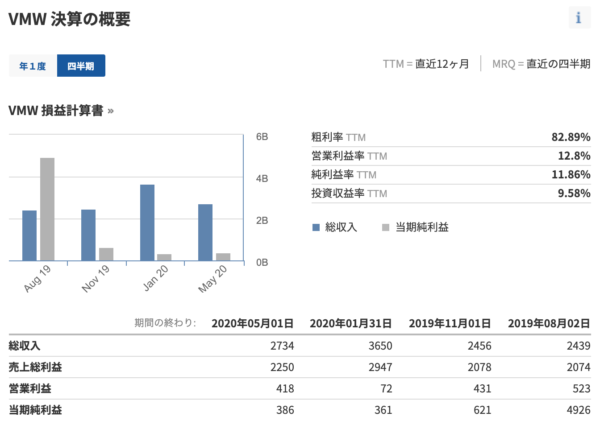Click the Aug 19 gray net income bar

[47, 209]
